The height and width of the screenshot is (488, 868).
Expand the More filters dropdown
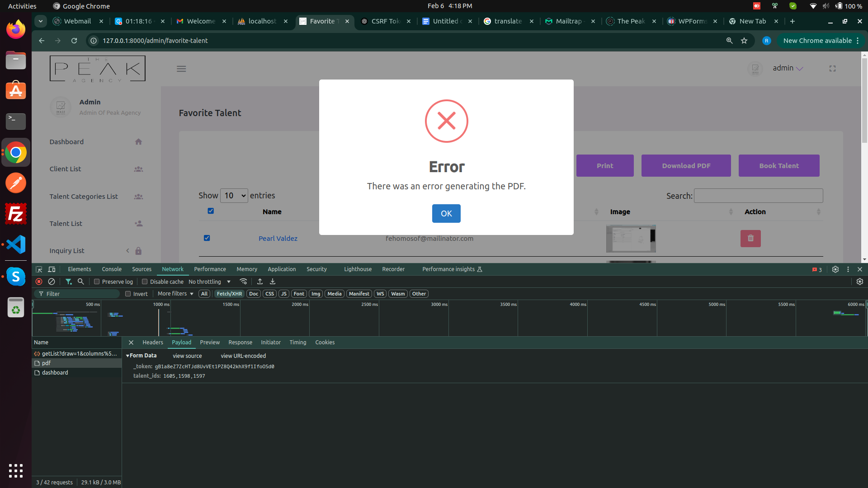[175, 294]
